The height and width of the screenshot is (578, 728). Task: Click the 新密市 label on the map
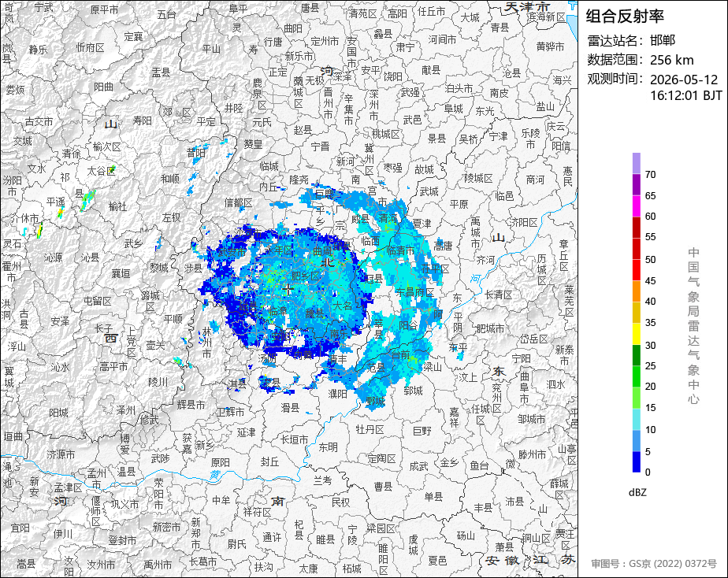point(166,528)
